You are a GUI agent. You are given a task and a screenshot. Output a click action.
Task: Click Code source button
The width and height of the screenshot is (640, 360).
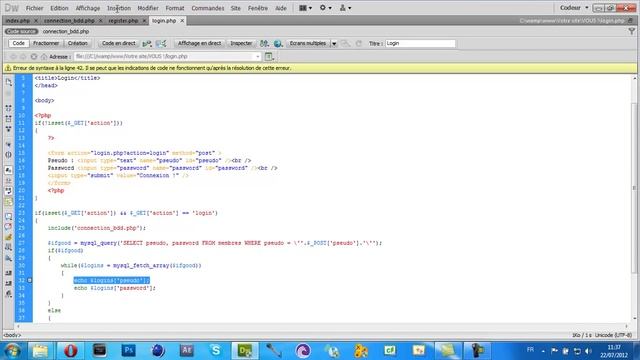(22, 31)
